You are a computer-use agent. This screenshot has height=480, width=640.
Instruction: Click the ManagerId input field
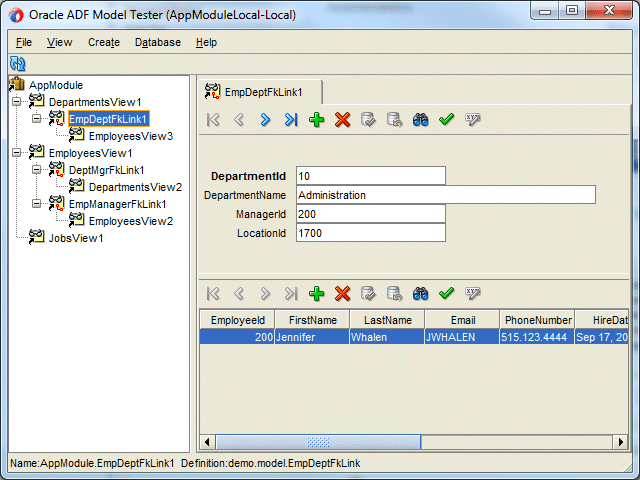tap(371, 213)
